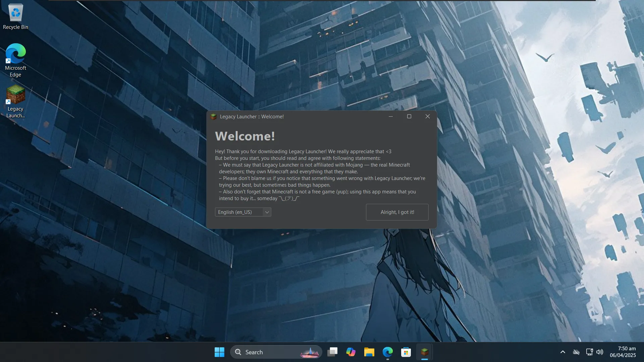Click the network status tray icon
The image size is (644, 362).
589,352
